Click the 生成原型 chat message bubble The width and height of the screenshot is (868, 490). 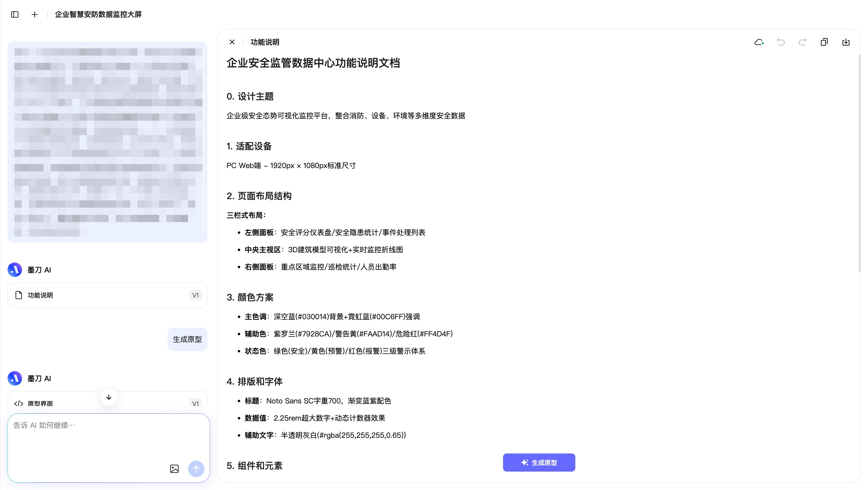tap(187, 339)
